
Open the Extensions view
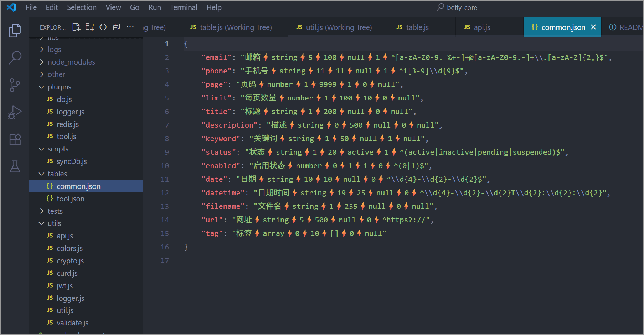coord(15,139)
